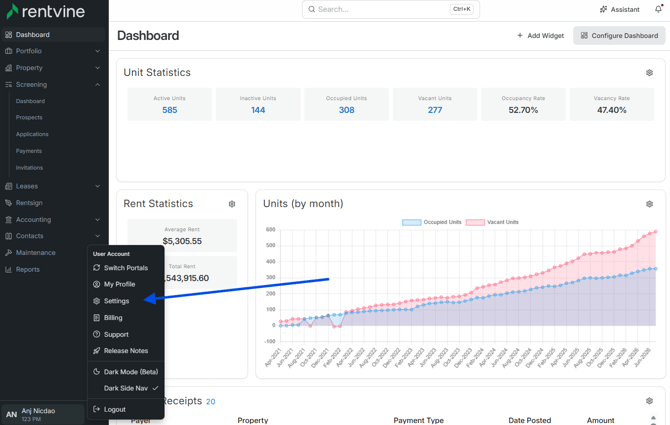Click into the Search input field
Viewport: 670px width, 425px height.
click(x=391, y=9)
